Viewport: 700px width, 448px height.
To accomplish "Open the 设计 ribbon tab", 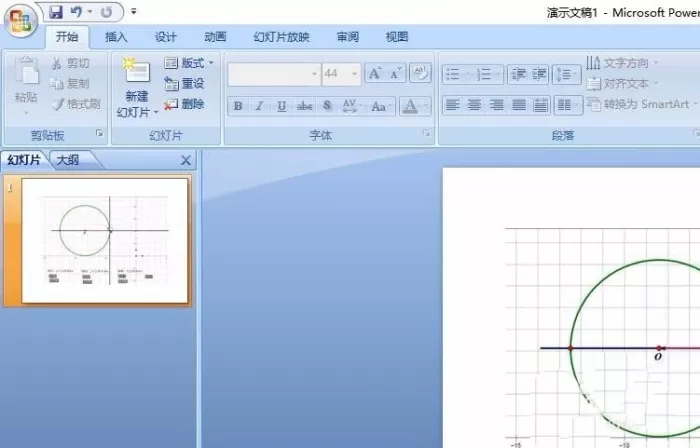I will coord(166,37).
